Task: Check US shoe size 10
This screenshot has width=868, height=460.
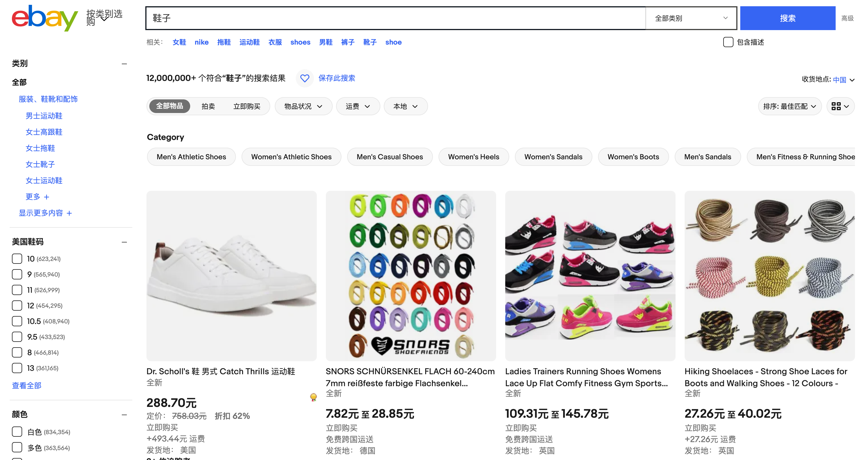Action: tap(17, 259)
